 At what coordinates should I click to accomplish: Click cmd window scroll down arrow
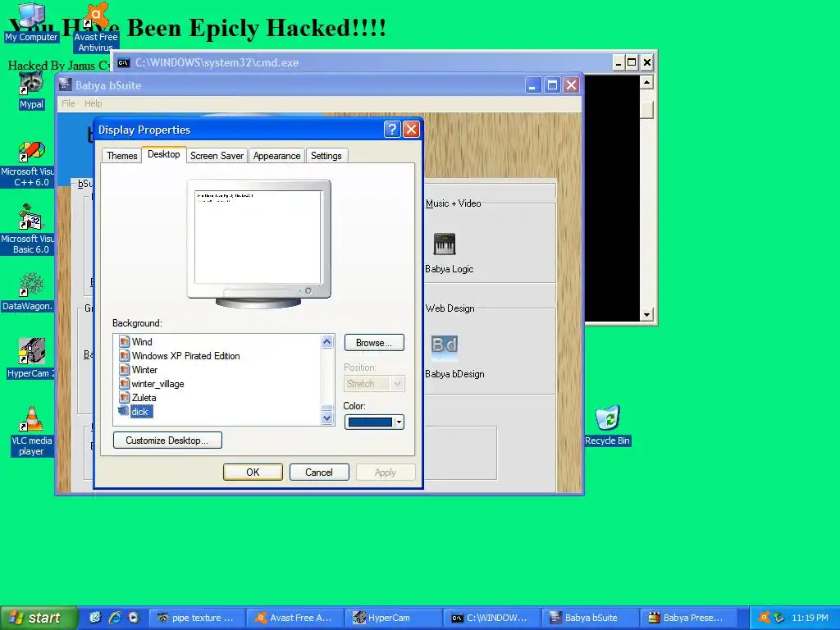click(646, 314)
